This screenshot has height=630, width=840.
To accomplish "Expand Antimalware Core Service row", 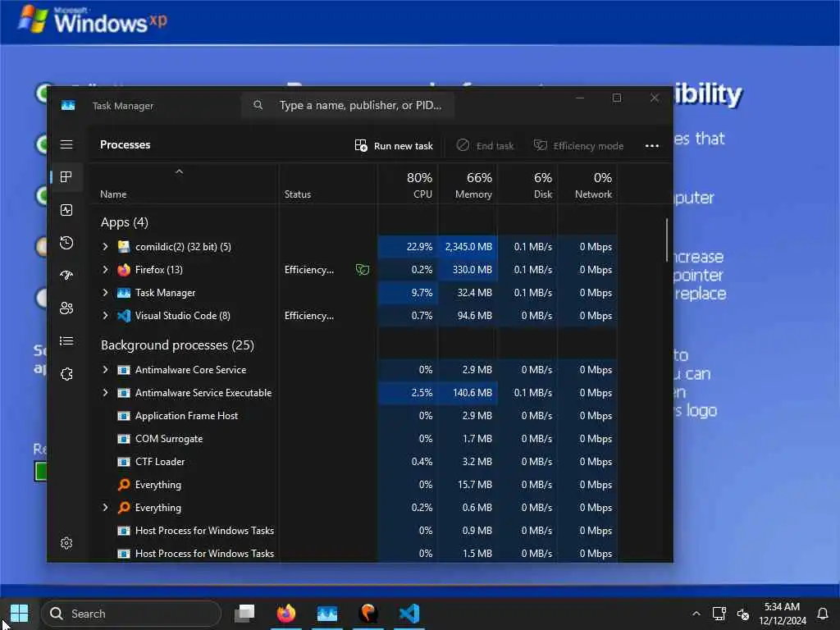I will tap(105, 370).
